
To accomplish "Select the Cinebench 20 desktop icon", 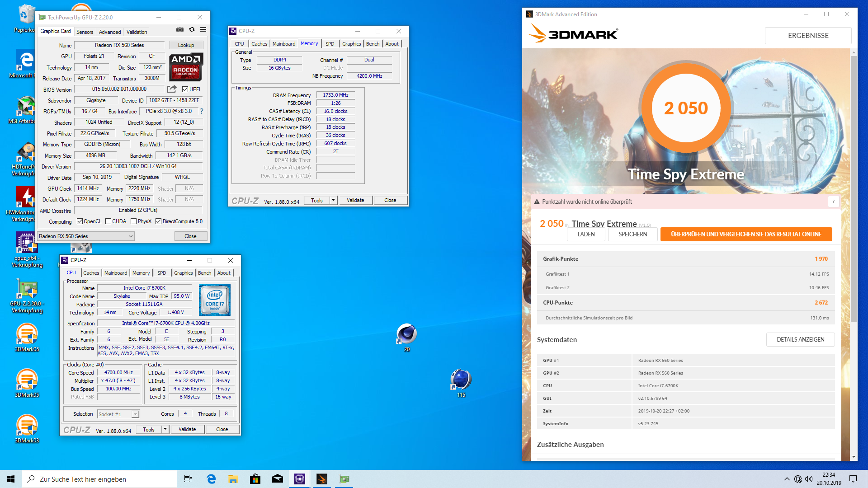I will 406,338.
